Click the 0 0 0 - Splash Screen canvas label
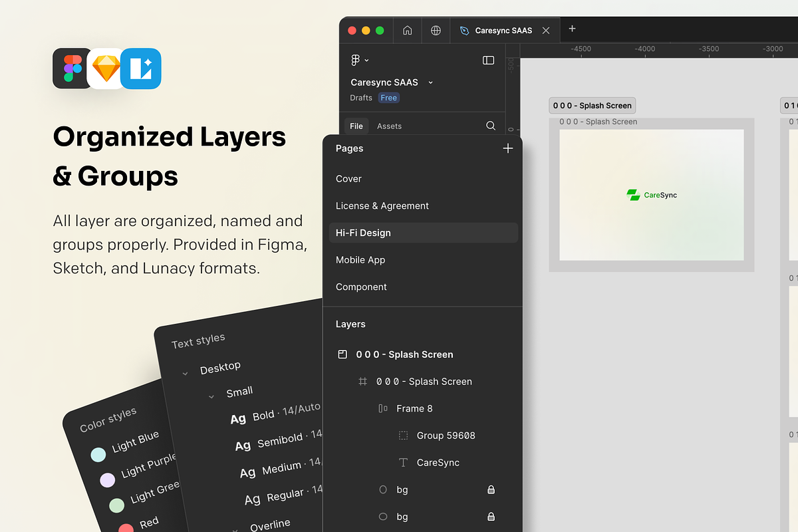This screenshot has width=798, height=532. (593, 106)
